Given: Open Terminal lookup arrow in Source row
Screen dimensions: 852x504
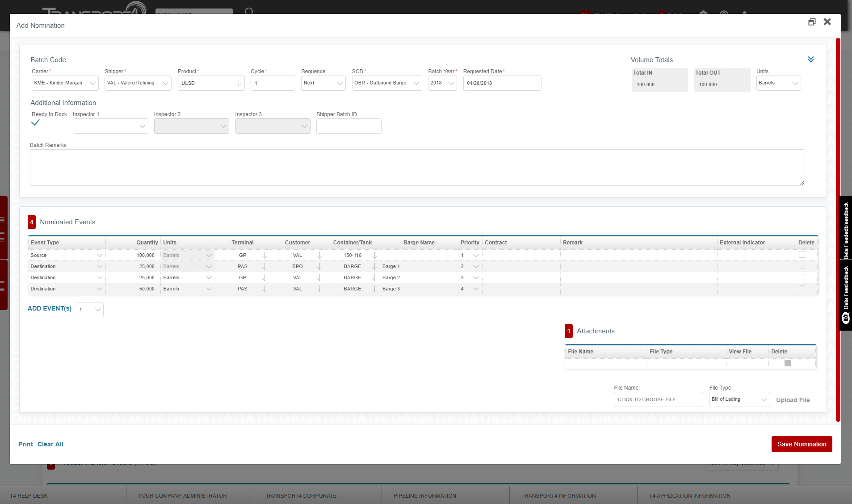Looking at the screenshot, I should (264, 255).
